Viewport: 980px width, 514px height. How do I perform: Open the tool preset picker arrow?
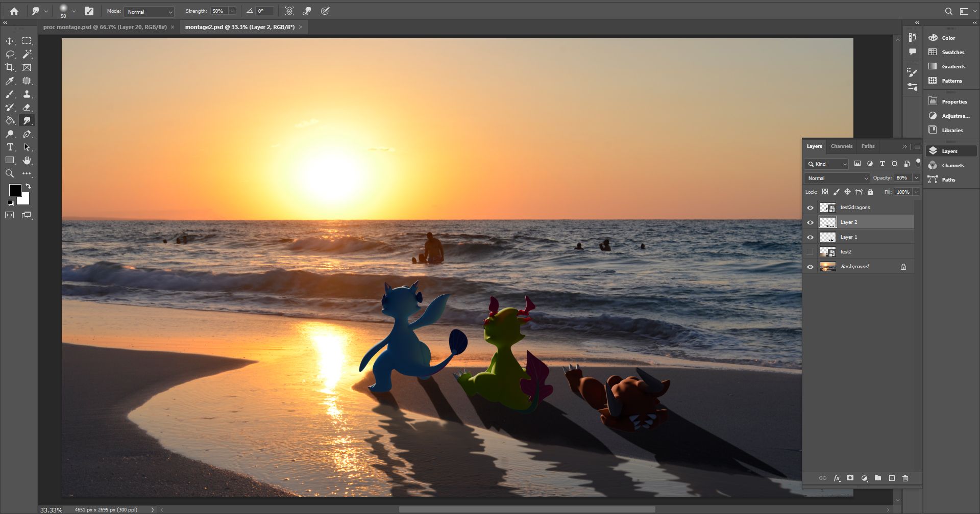point(46,11)
